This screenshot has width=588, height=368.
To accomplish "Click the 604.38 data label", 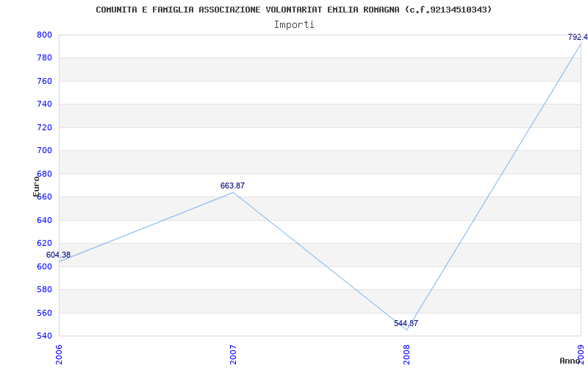I will point(58,255).
